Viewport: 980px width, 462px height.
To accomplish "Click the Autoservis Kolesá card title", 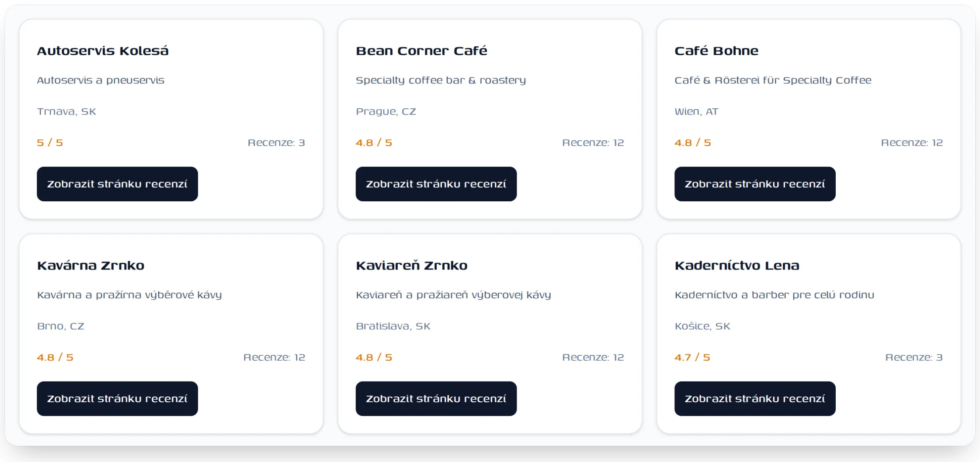I will [x=103, y=51].
